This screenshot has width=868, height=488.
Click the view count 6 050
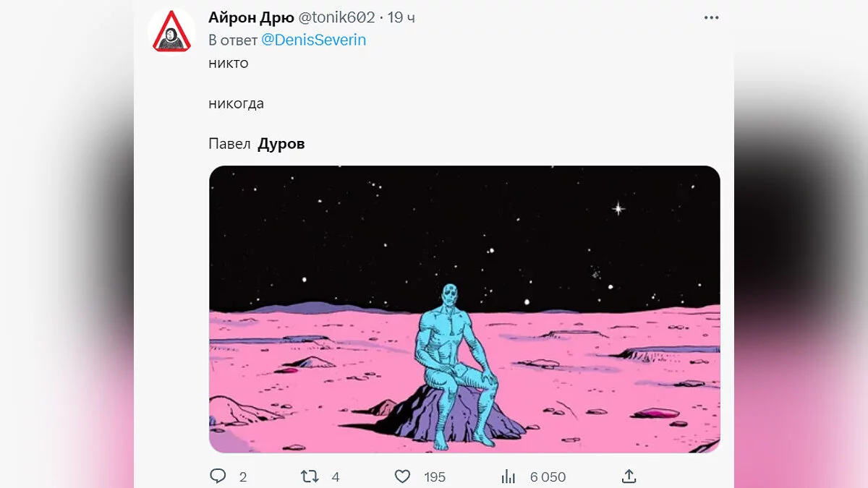click(x=548, y=477)
